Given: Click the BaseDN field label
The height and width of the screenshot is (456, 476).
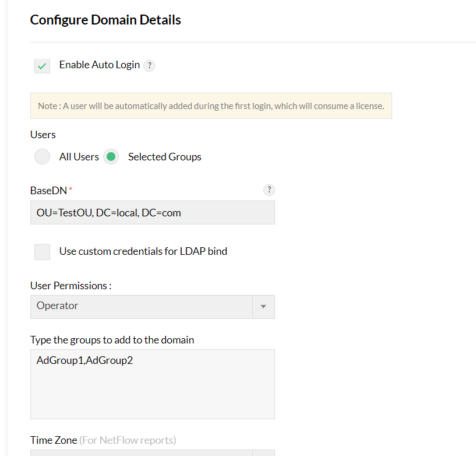Looking at the screenshot, I should [49, 191].
